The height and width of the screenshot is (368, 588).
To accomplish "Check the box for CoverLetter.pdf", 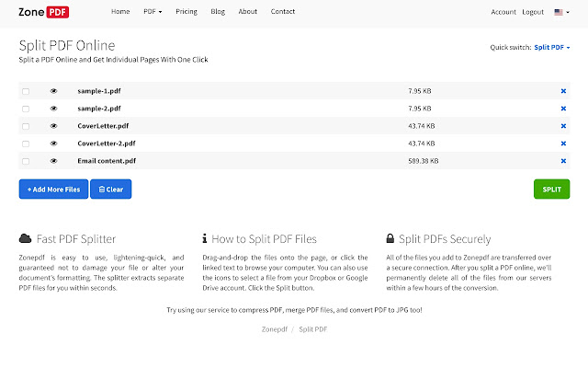I will click(26, 127).
